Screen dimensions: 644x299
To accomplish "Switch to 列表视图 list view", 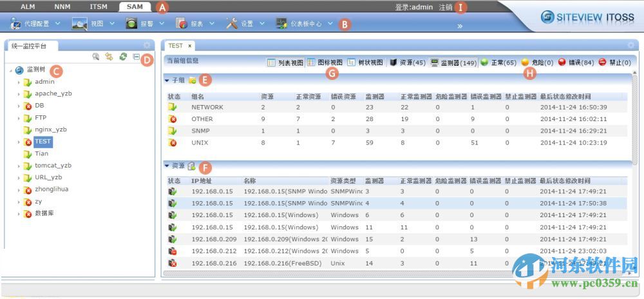I will 285,63.
